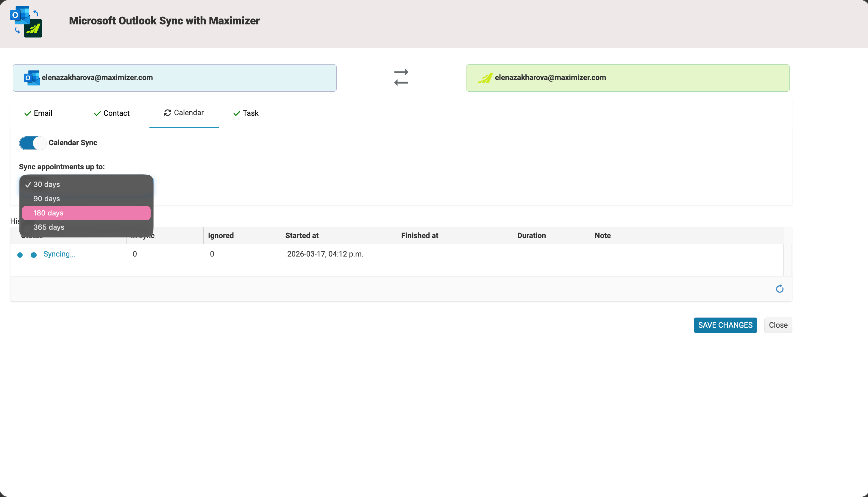The width and height of the screenshot is (868, 497).
Task: Click the Calendar Sync label
Action: pos(73,143)
